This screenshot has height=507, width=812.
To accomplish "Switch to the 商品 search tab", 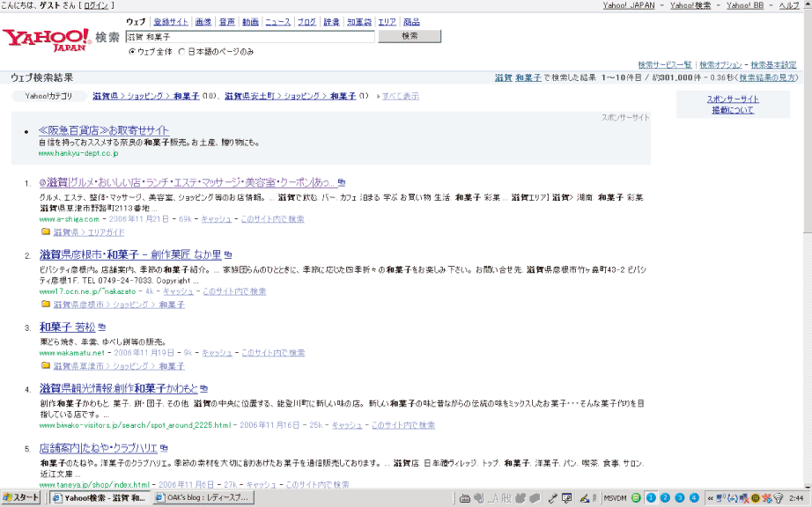I will pyautogui.click(x=411, y=22).
